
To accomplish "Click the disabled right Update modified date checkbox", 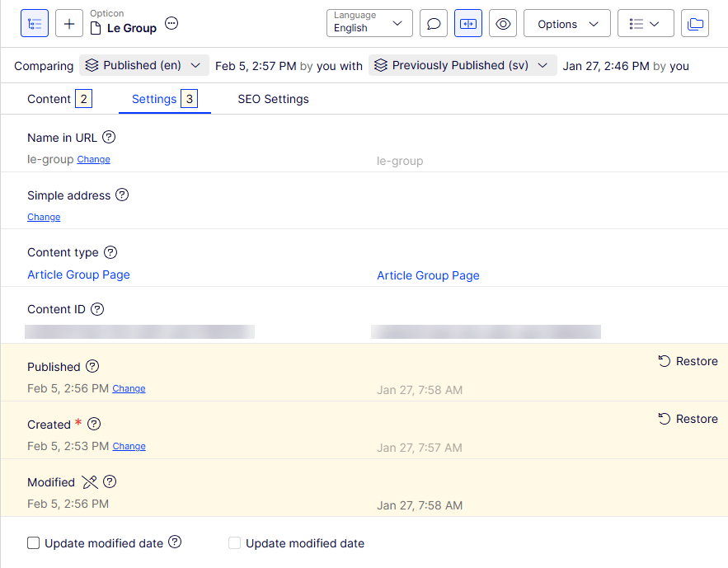I will pos(234,543).
